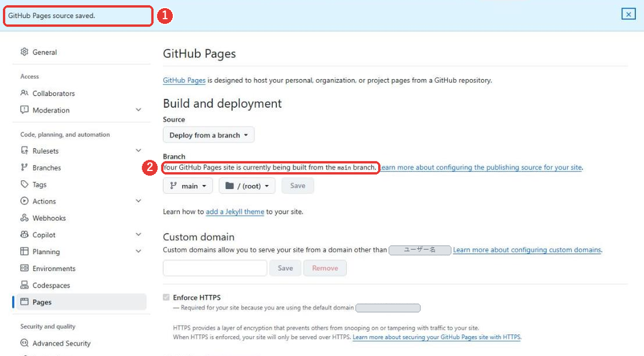Open the 'Deploy from a branch' source dropdown
The height and width of the screenshot is (356, 644).
[208, 135]
